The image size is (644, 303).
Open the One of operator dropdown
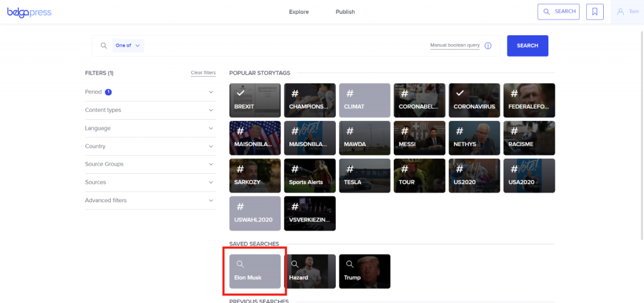click(x=128, y=45)
